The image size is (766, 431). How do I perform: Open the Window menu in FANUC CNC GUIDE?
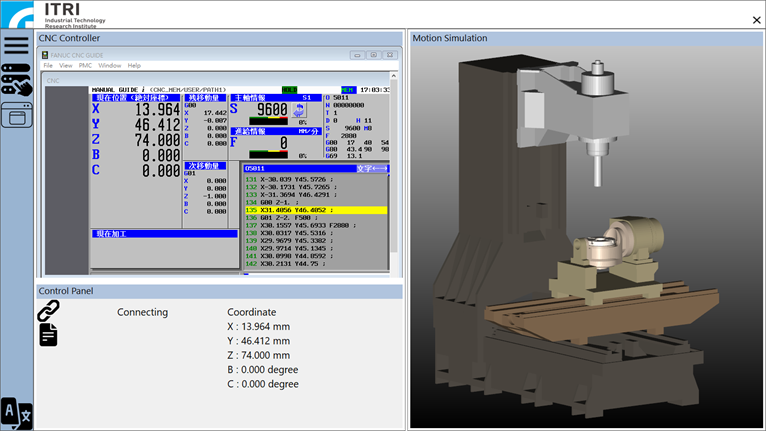(x=110, y=65)
